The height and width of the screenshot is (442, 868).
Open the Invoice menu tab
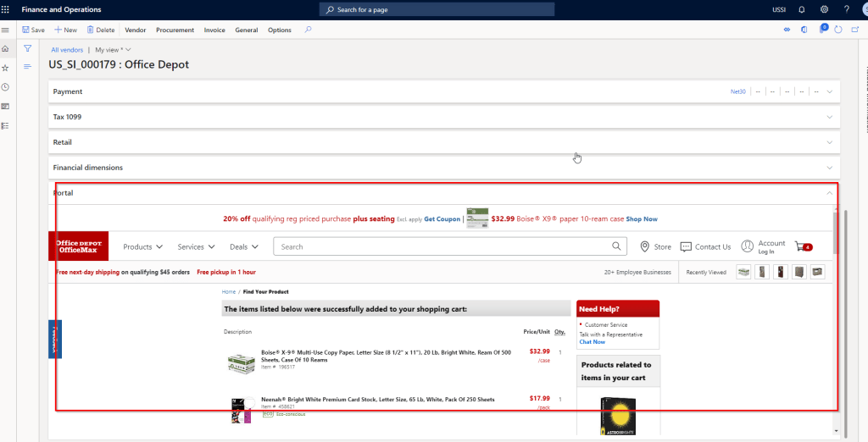click(214, 30)
